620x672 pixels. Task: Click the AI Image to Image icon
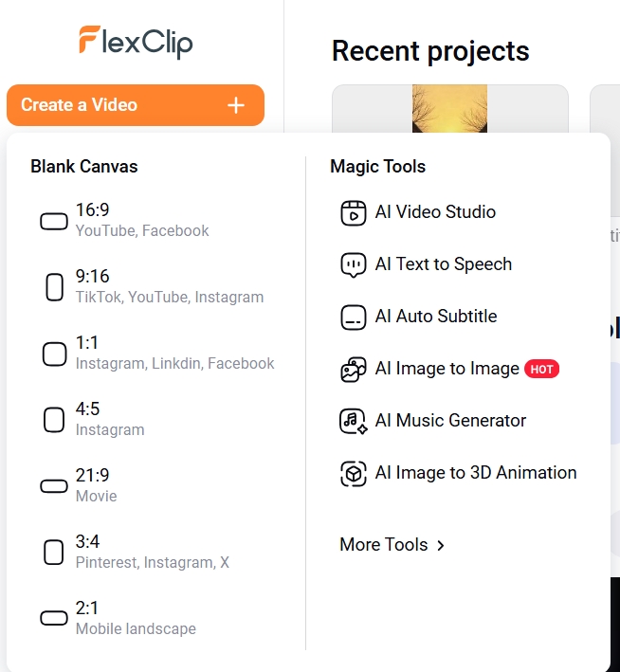[x=353, y=369]
